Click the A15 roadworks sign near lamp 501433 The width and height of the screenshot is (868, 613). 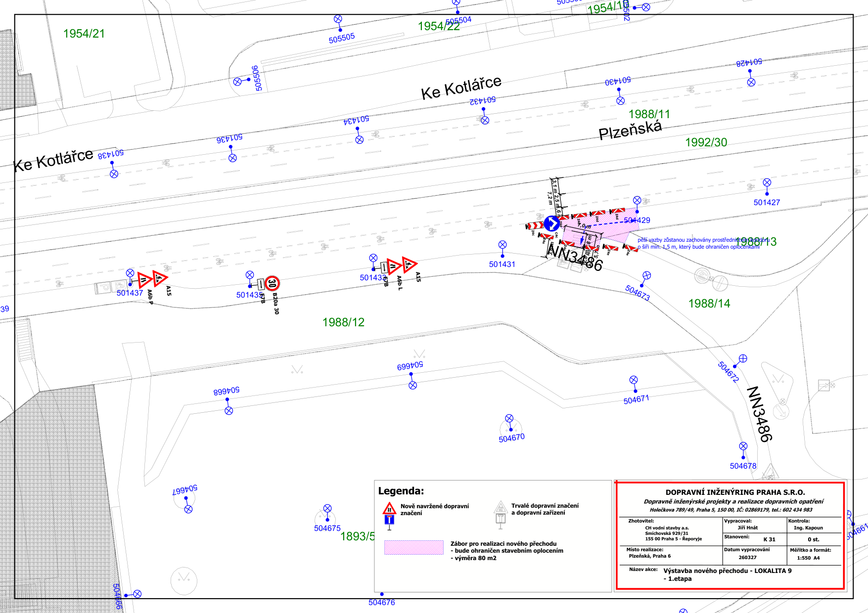click(409, 265)
